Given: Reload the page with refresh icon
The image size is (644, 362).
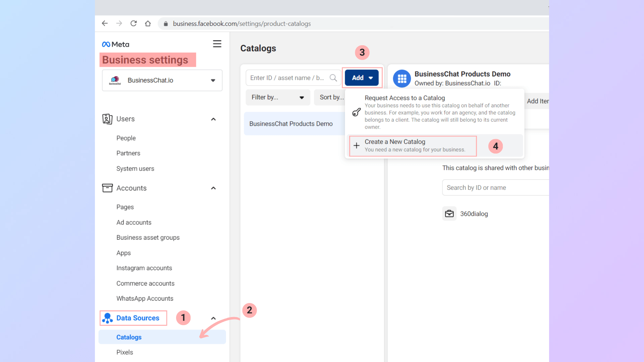Looking at the screenshot, I should (133, 23).
